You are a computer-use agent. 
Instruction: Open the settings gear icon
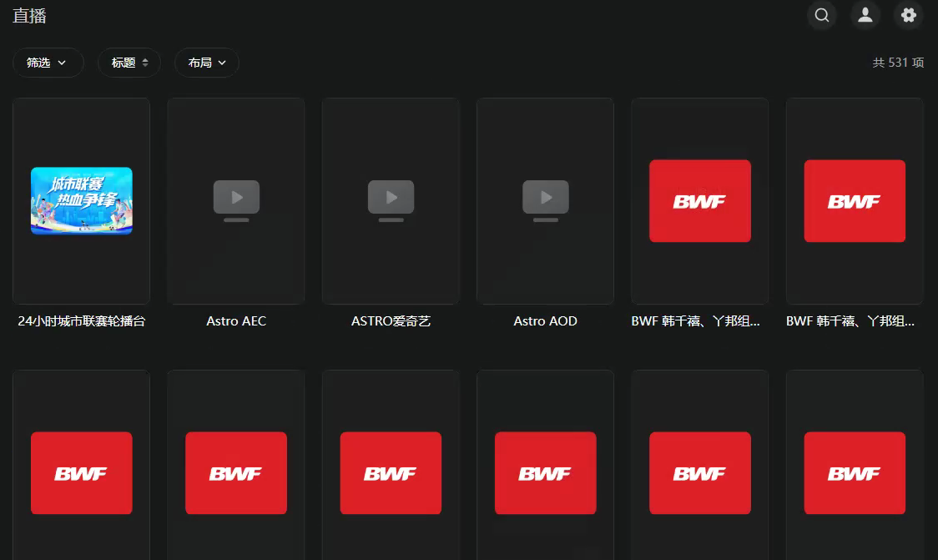tap(909, 15)
